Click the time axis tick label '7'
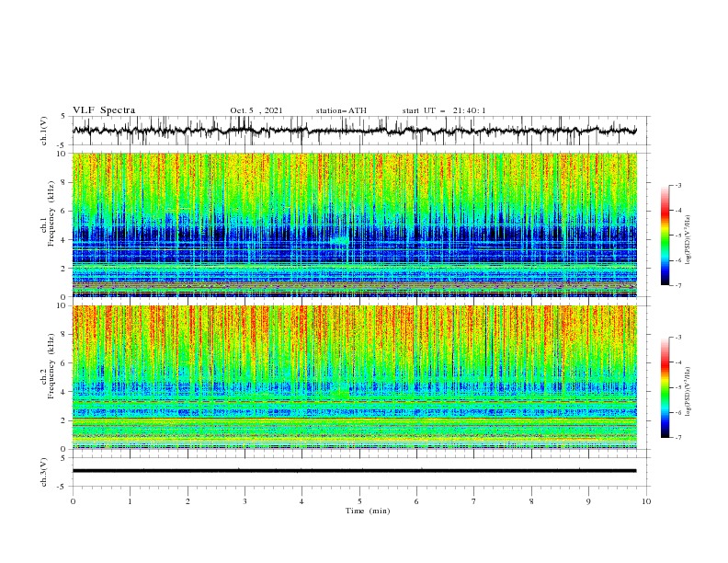The image size is (728, 563). tap(474, 501)
